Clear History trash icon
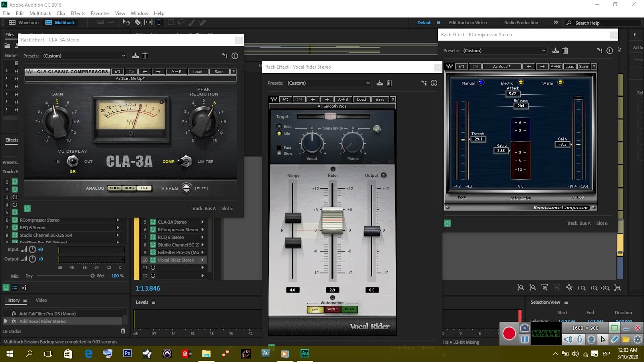 coord(123,331)
